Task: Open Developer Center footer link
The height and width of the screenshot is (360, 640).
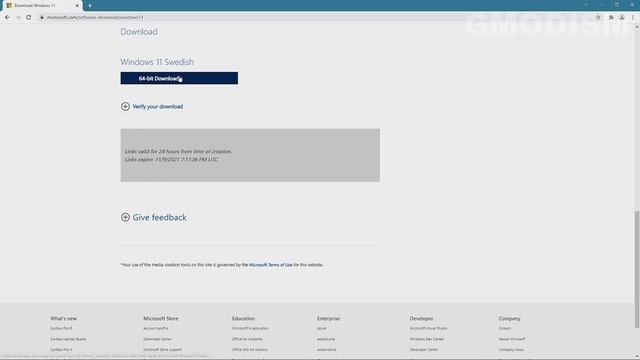Action: click(x=424, y=350)
